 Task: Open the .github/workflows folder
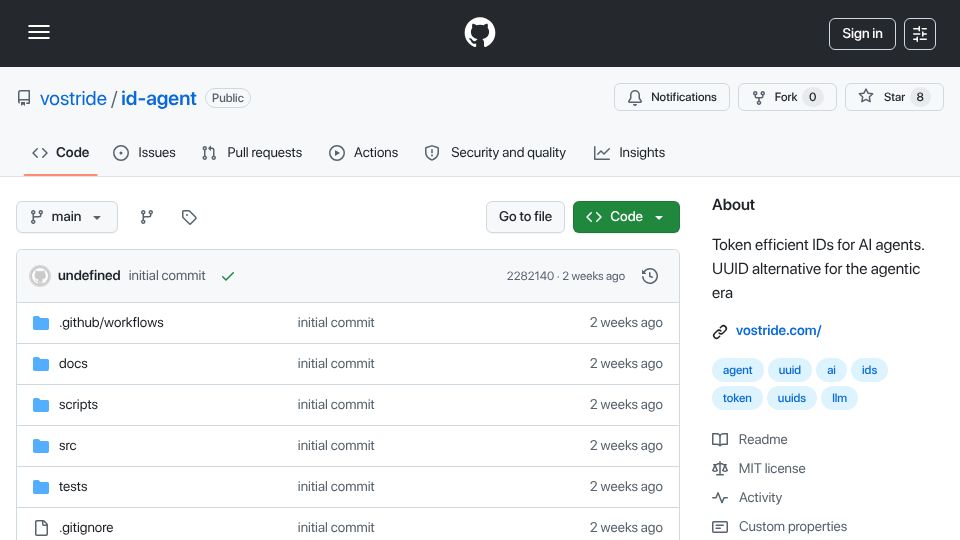pyautogui.click(x=111, y=323)
